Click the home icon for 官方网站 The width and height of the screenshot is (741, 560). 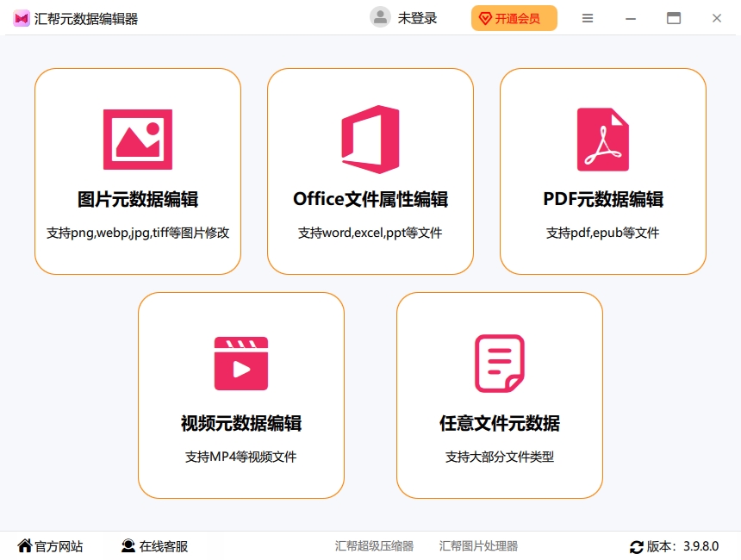pos(25,546)
